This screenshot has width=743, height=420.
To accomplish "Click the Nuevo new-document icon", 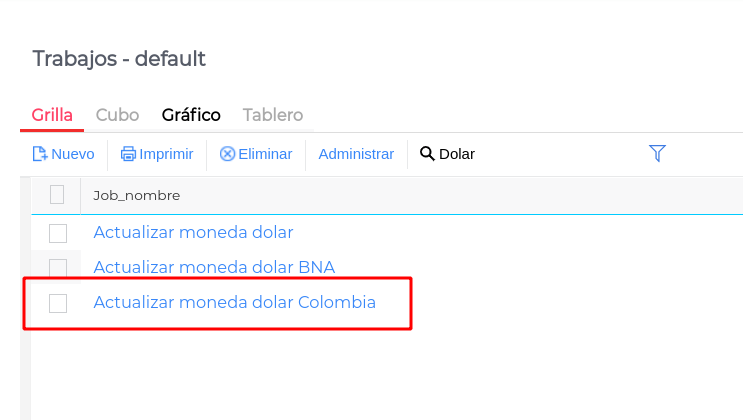I will 40,154.
